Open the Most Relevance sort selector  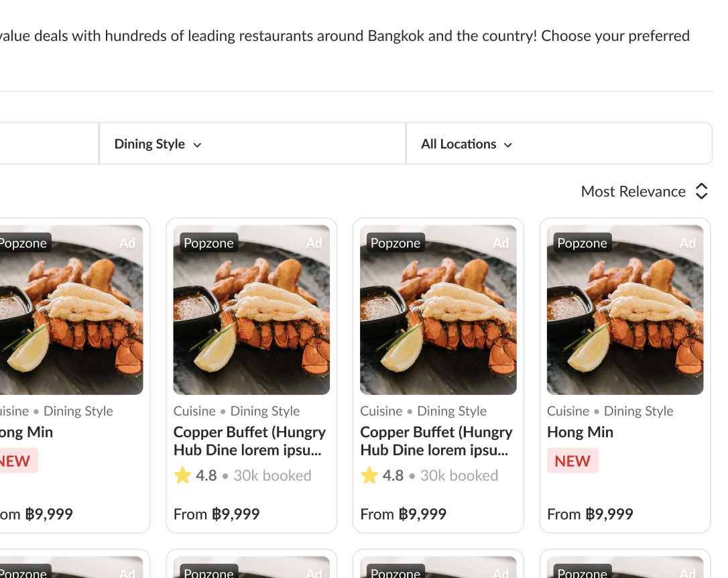(x=633, y=192)
